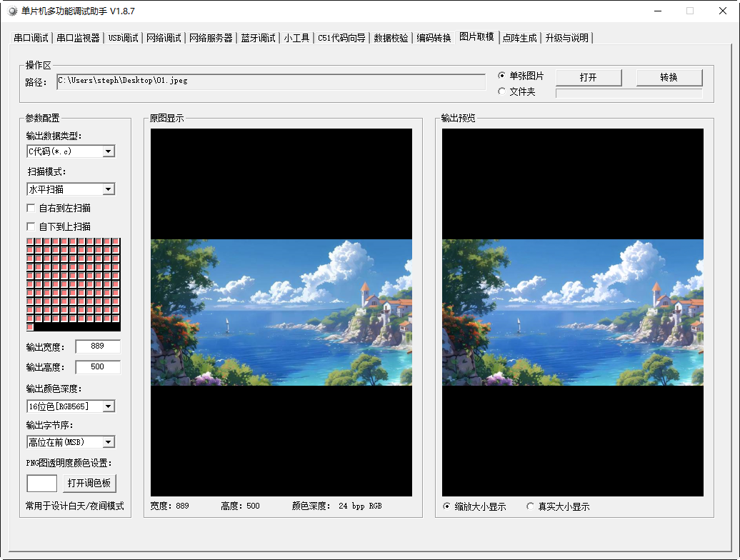This screenshot has height=560, width=740.
Task: Go to the USB调试 tab
Action: 123,38
